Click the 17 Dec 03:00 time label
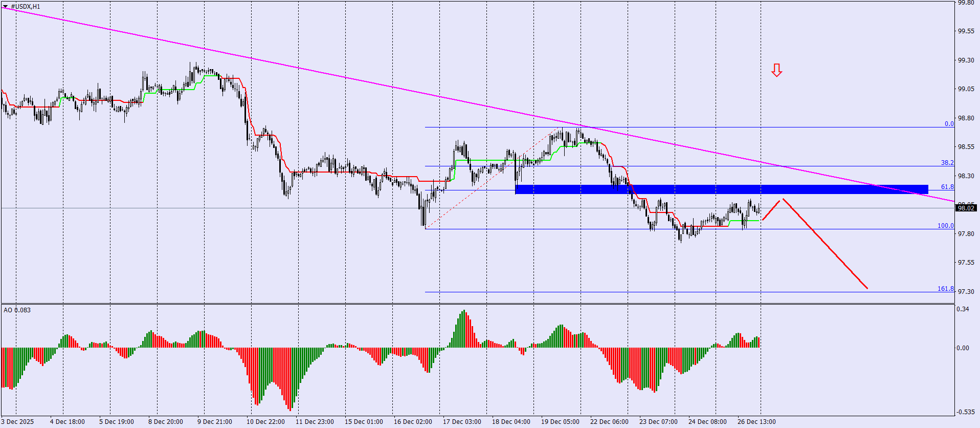The height and width of the screenshot is (428, 980). (x=462, y=422)
